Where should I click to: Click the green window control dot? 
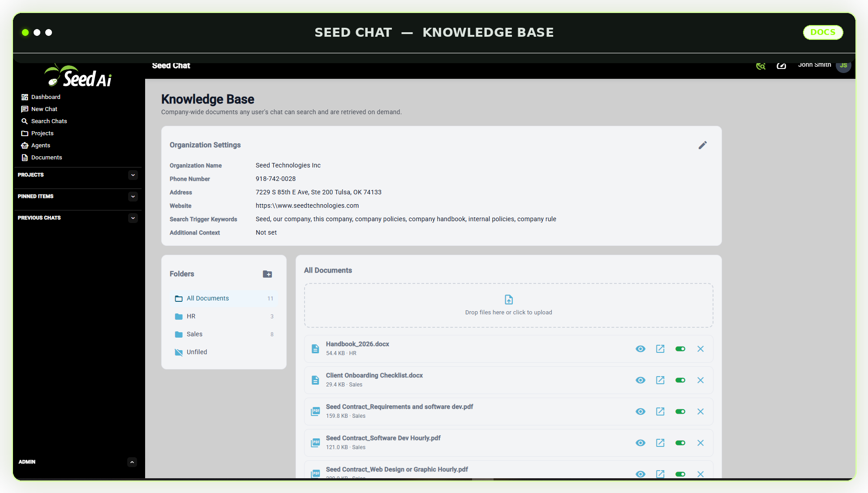click(26, 32)
